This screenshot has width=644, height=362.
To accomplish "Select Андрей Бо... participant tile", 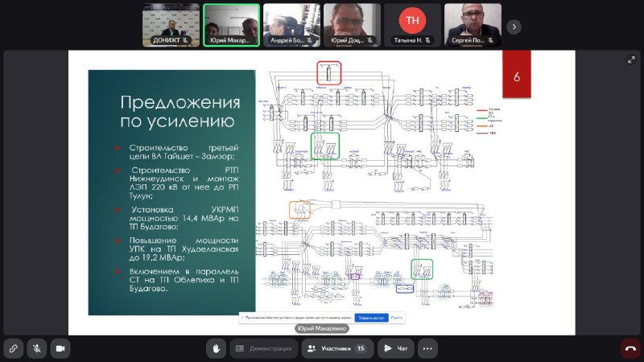I will coord(291,25).
